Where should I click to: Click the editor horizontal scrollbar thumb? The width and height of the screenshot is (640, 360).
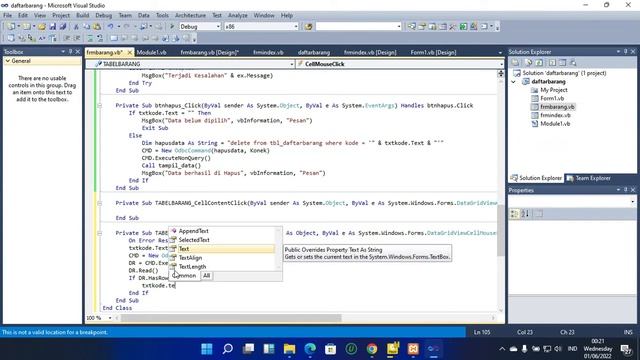[231, 318]
